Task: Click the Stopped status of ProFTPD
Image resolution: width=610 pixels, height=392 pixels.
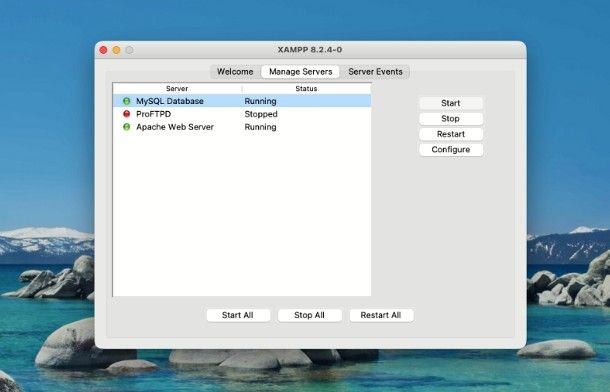Action: 261,114
